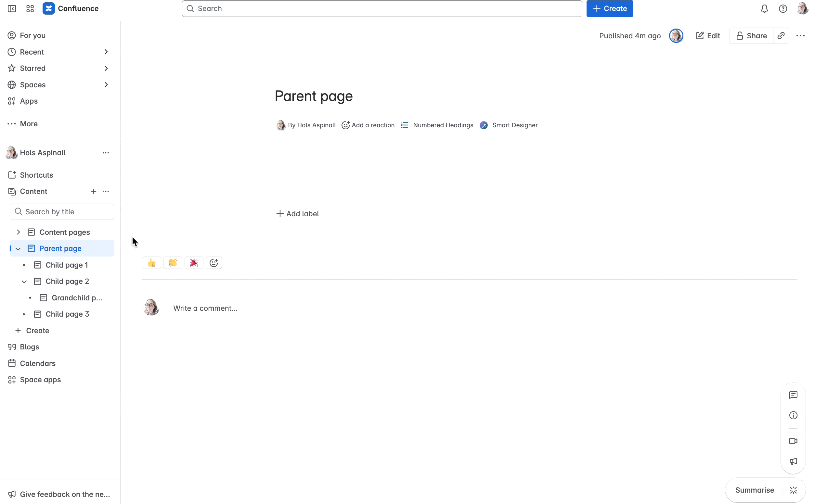React with the thumbs up emoji
Screen dimensions: 815x504
151,263
